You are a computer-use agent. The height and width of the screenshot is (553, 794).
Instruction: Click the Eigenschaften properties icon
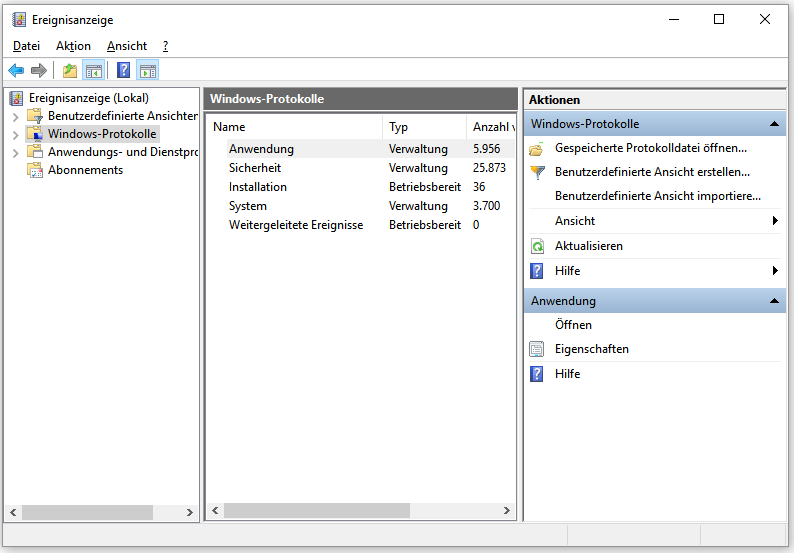pyautogui.click(x=536, y=349)
